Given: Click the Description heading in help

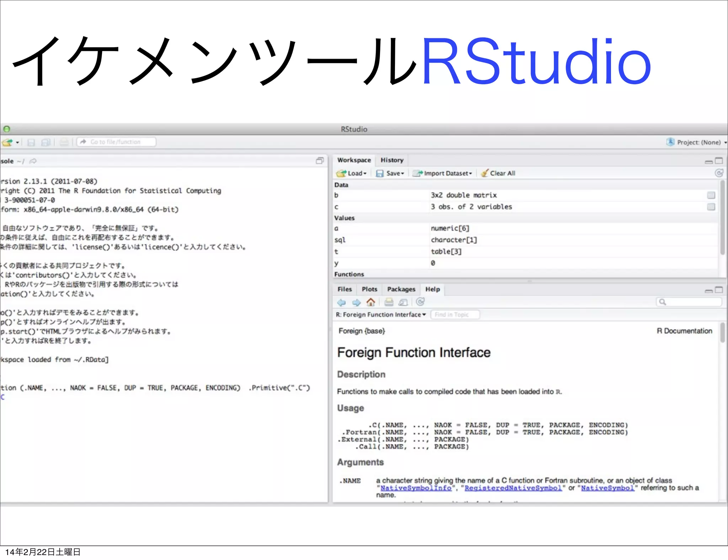Looking at the screenshot, I should 361,375.
